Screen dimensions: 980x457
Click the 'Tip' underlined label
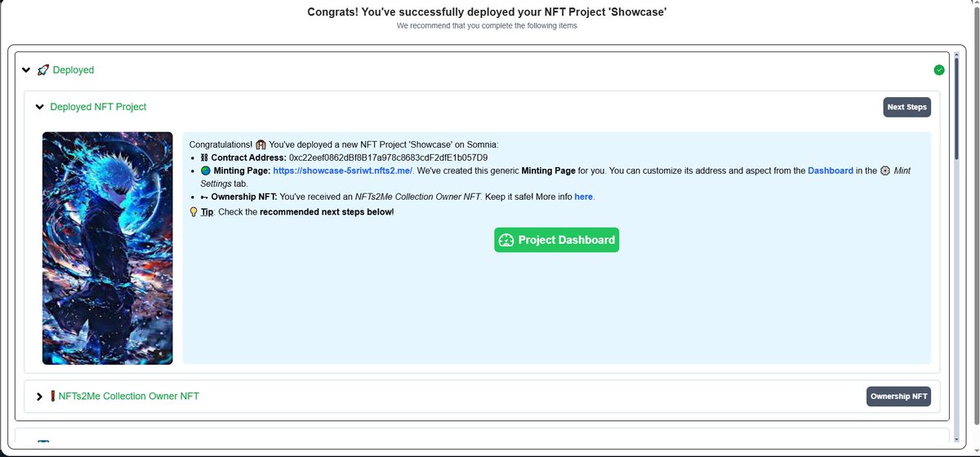tap(207, 212)
